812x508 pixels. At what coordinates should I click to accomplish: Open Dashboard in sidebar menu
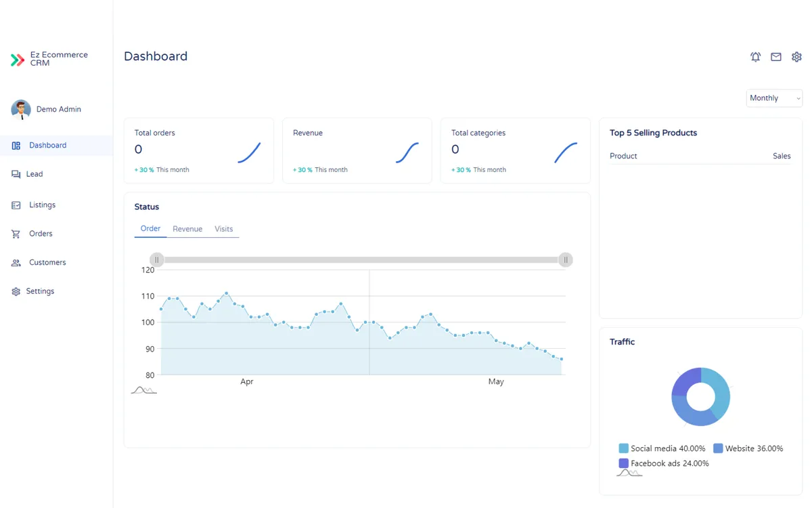(x=56, y=146)
